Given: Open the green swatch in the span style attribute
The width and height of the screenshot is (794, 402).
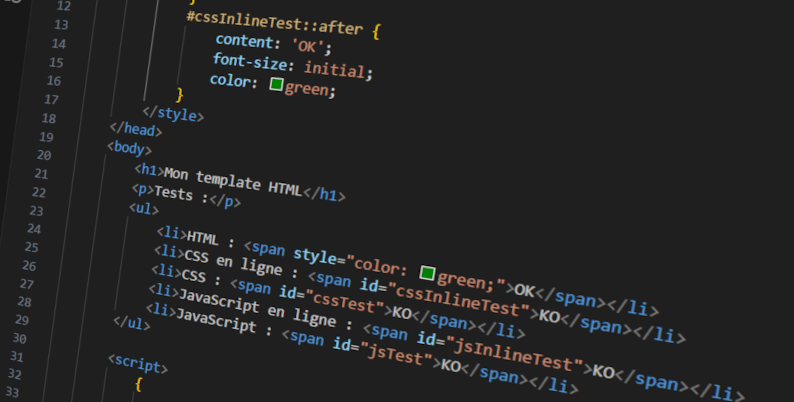Looking at the screenshot, I should pyautogui.click(x=427, y=273).
